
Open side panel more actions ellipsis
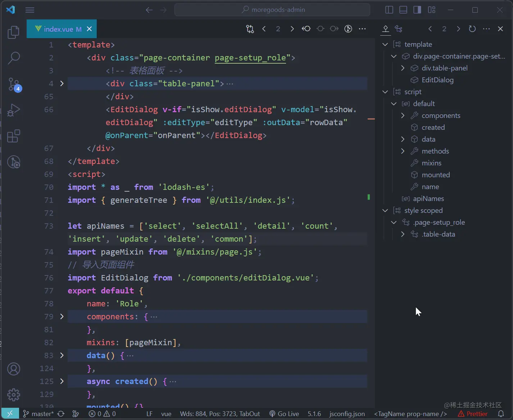(486, 29)
